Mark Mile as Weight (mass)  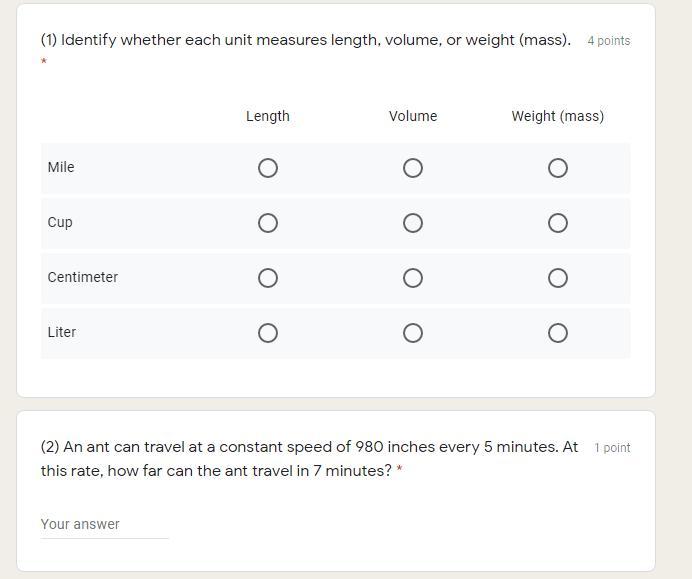click(558, 168)
